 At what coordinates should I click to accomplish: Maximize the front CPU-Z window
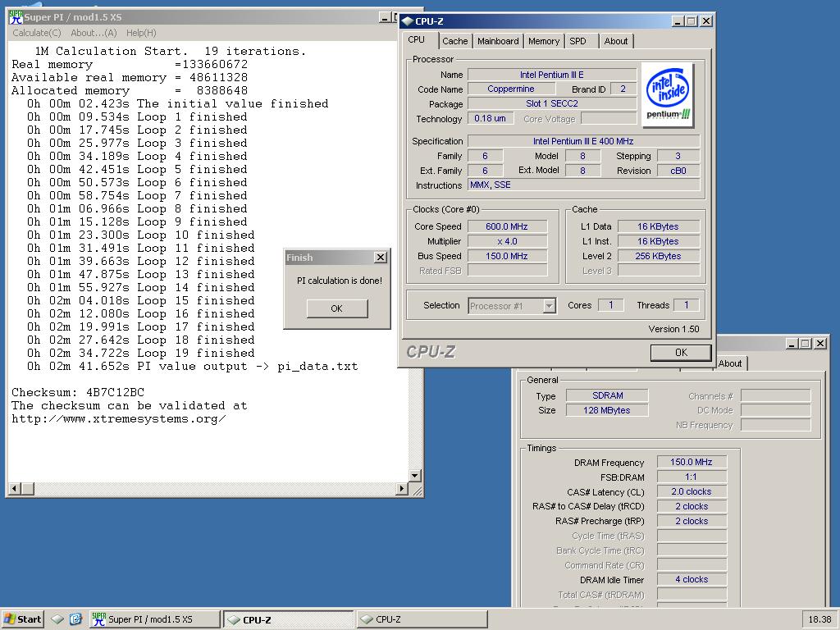(692, 21)
